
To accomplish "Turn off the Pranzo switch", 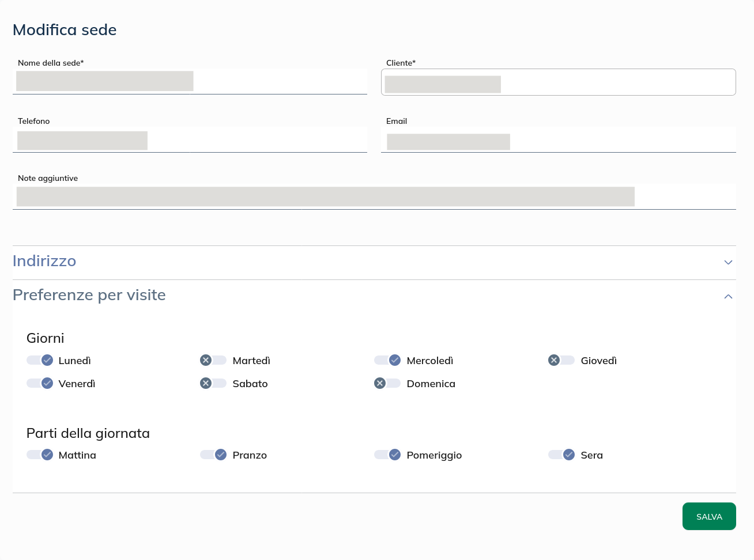I will [x=213, y=455].
